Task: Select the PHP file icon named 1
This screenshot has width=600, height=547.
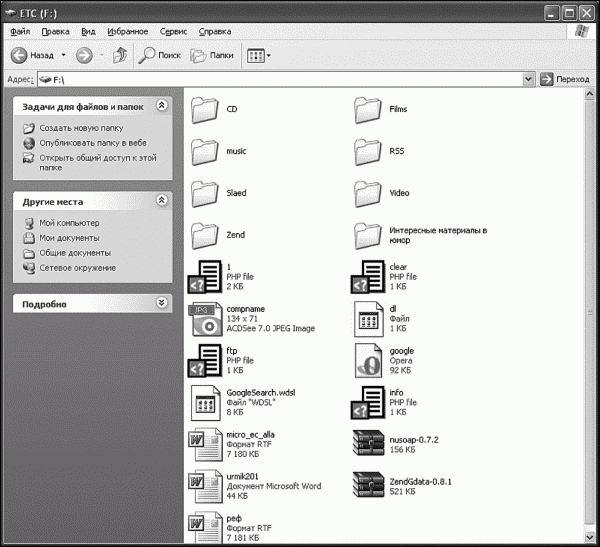Action: pos(205,277)
